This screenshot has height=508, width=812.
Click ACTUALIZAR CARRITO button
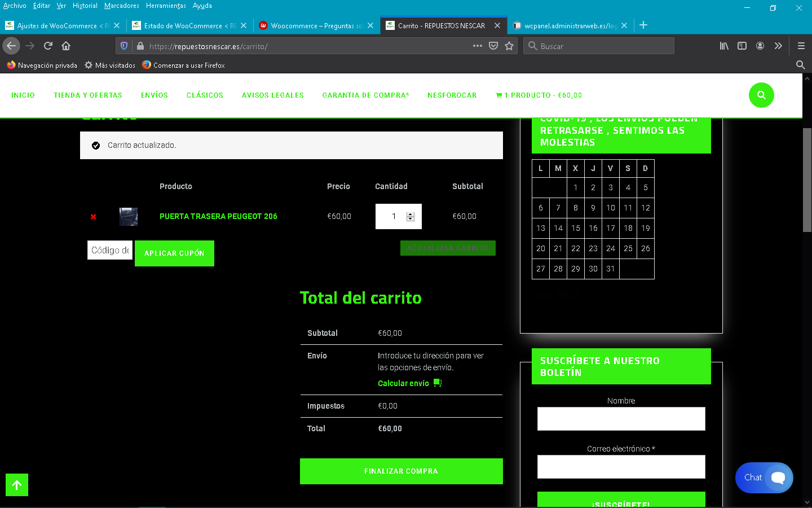point(448,248)
